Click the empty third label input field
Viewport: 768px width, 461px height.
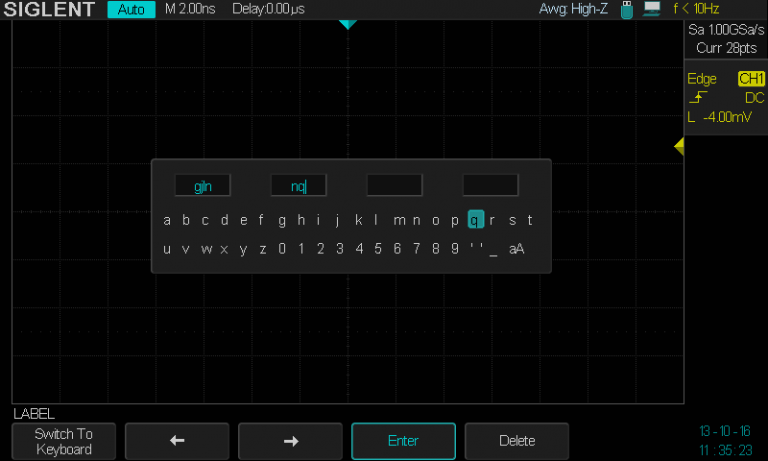coord(394,185)
